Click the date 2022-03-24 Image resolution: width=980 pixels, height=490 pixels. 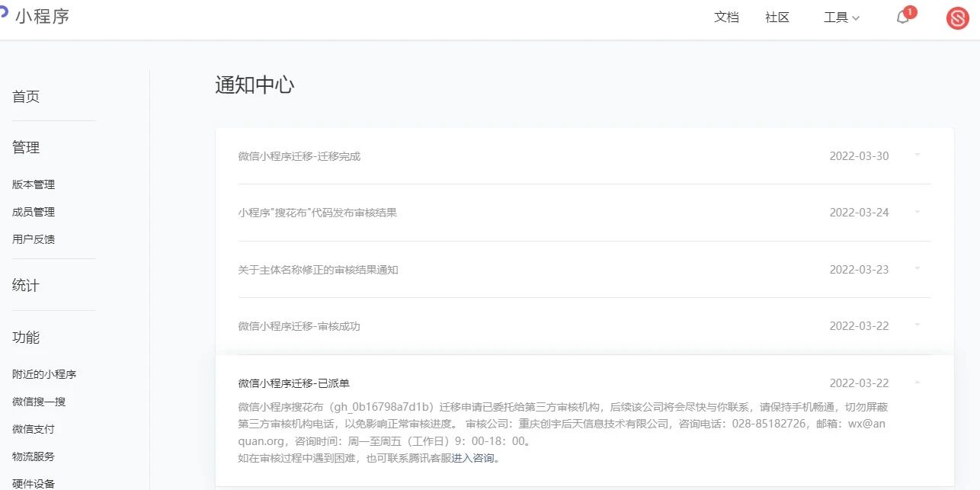859,213
